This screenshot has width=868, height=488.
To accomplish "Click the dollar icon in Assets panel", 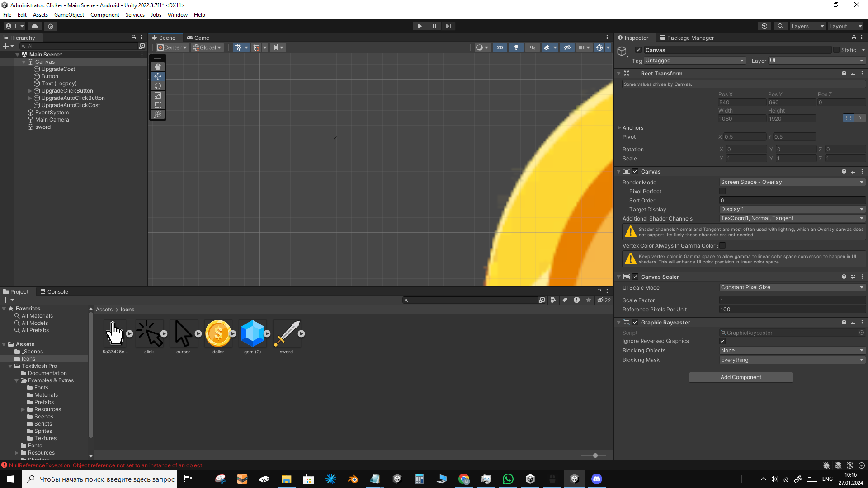I will 217,333.
